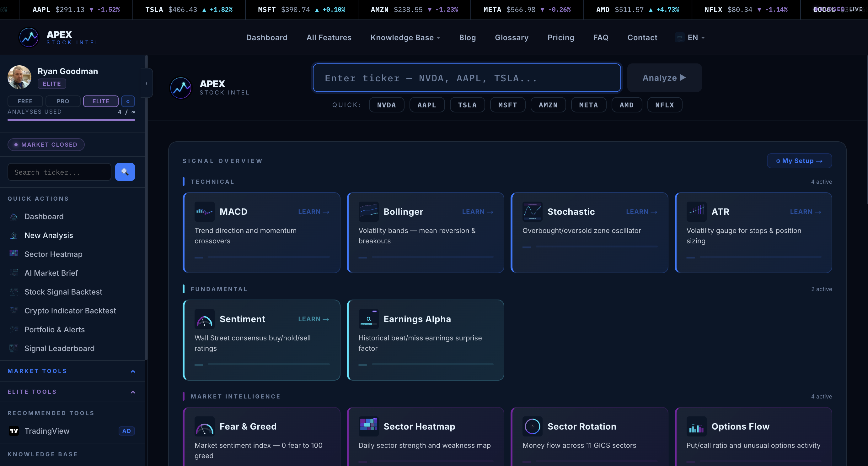Open the FAQ nav item

click(x=601, y=37)
